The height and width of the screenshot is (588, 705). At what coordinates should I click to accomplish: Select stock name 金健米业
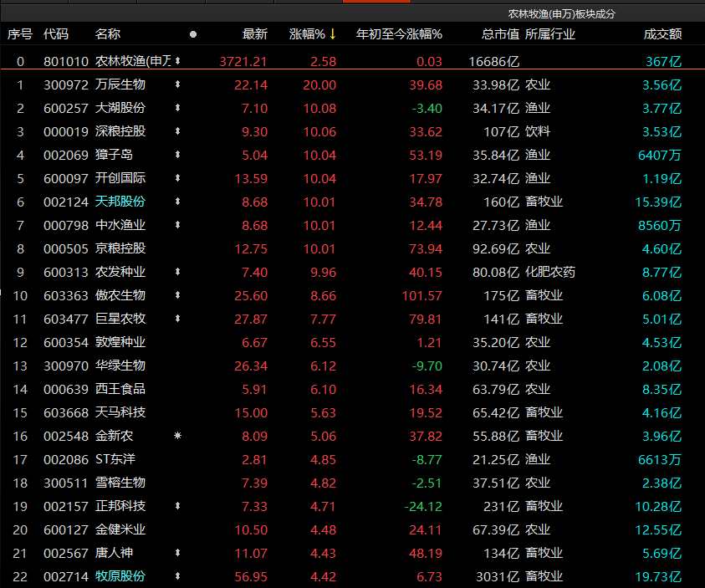coord(120,529)
